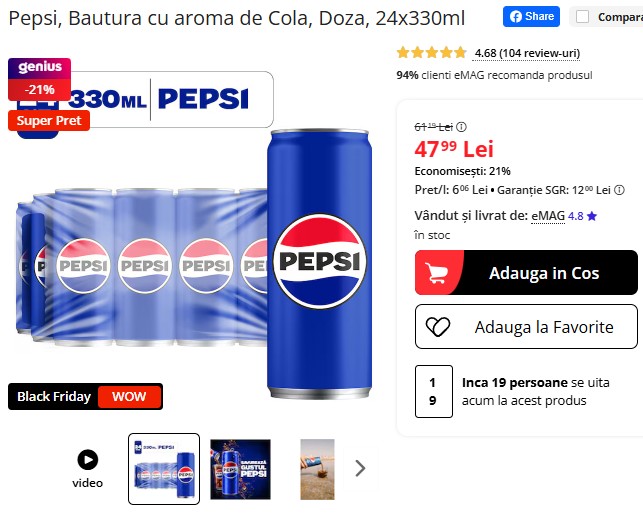This screenshot has height=516, width=643.
Task: Click the five-star rating icons
Action: (431, 53)
